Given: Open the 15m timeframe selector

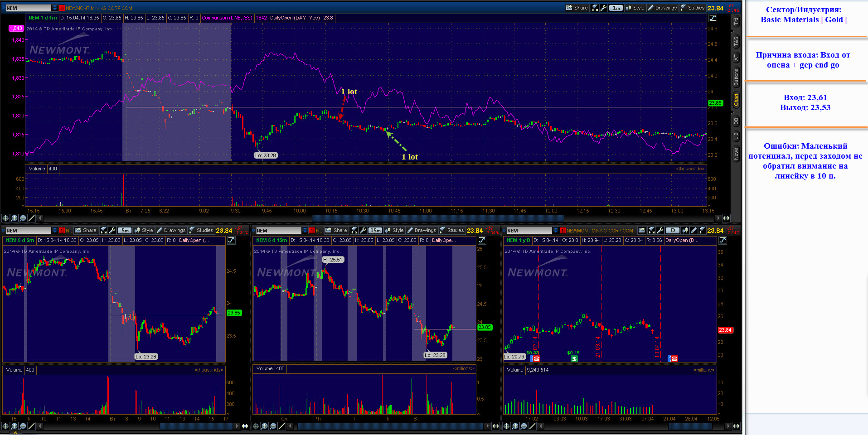Looking at the screenshot, I should [375, 230].
